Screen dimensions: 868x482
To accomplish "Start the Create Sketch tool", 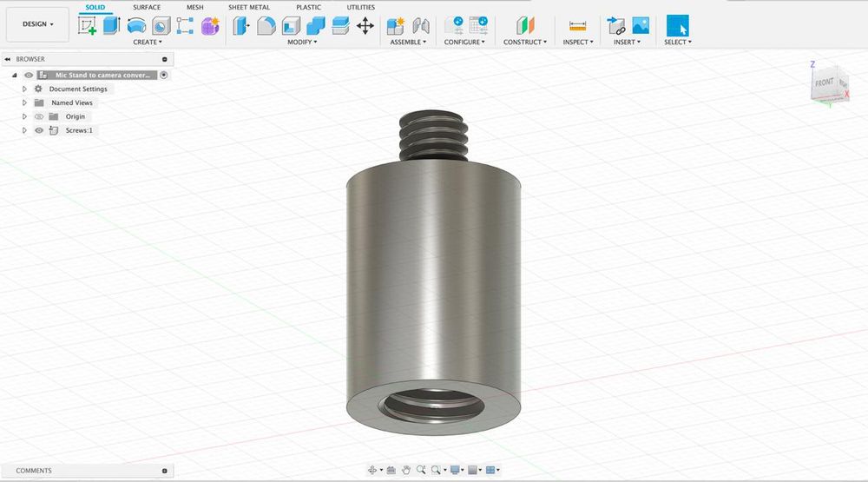I will 87,25.
